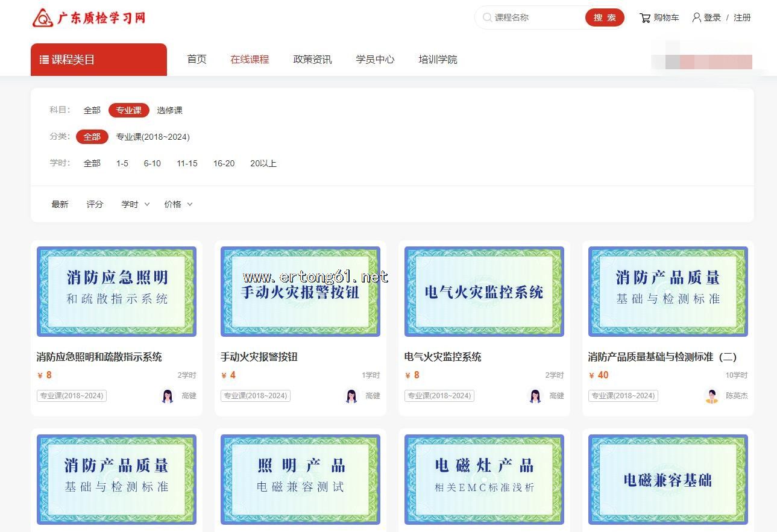
Task: Select the 6-10 学时 filter
Action: pyautogui.click(x=152, y=163)
